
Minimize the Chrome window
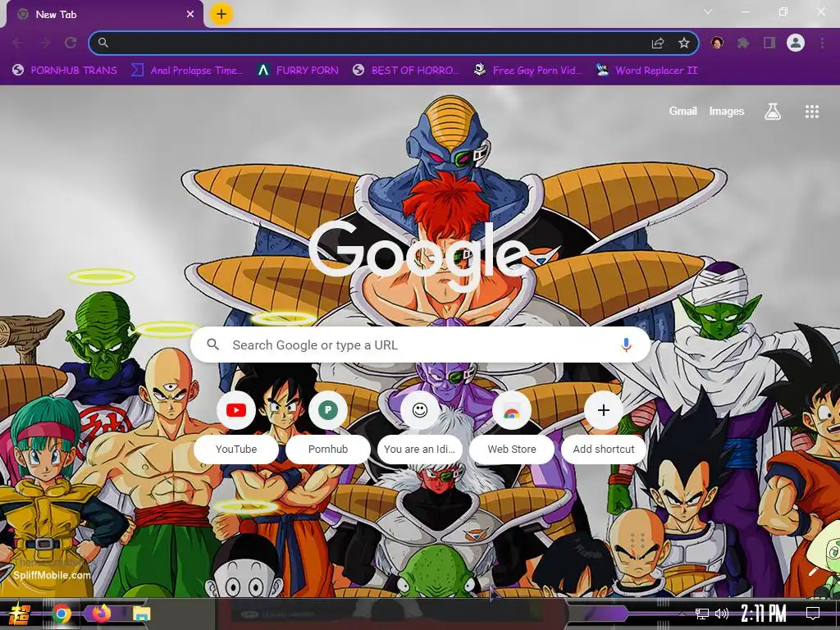(745, 11)
